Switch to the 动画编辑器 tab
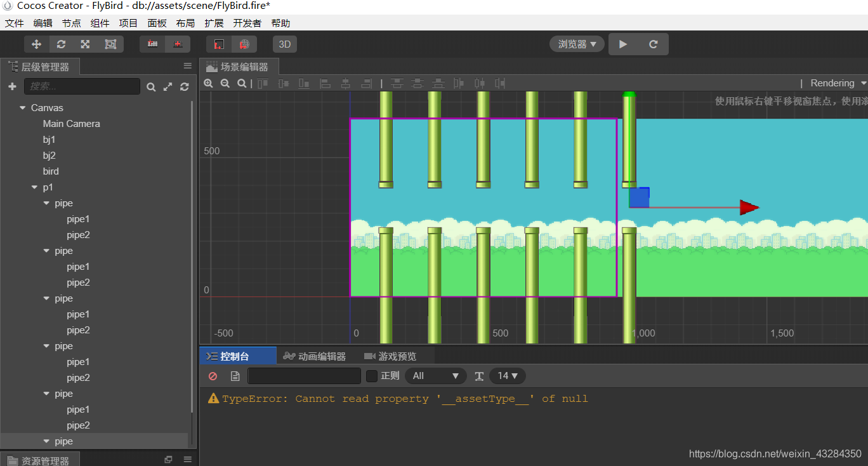Screen dimensions: 868x466 pos(314,356)
